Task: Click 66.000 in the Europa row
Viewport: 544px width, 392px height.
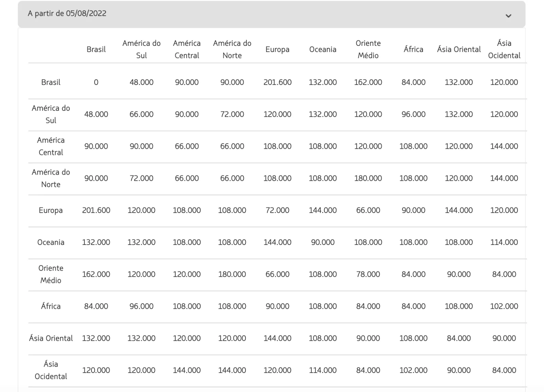Action: click(368, 210)
